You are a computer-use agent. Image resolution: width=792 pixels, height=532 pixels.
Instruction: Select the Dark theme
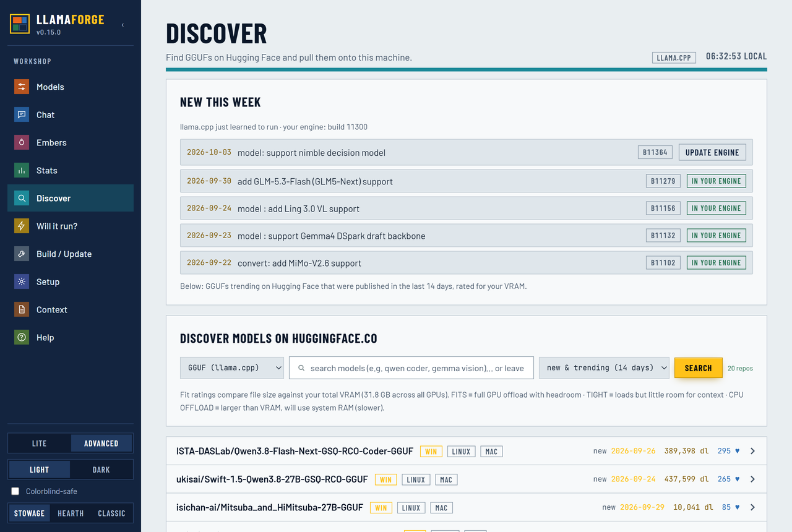coord(101,470)
